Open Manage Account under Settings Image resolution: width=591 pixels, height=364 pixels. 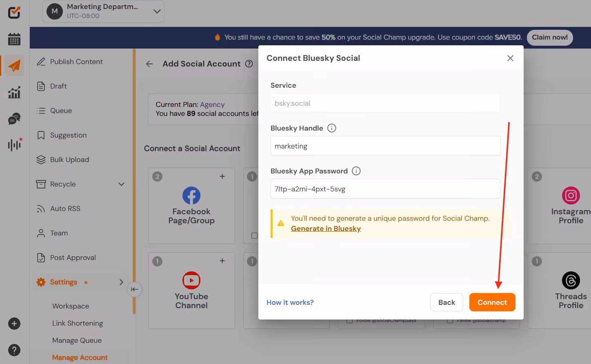coord(80,357)
